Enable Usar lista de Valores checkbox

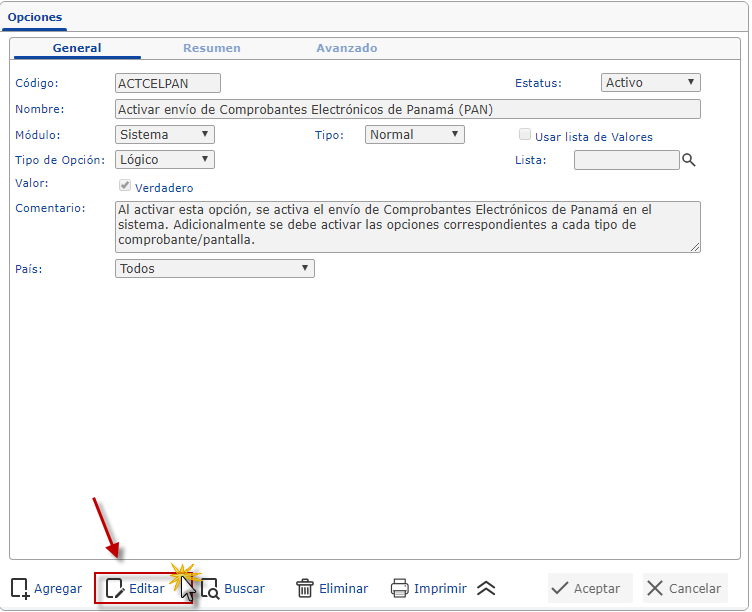point(525,134)
